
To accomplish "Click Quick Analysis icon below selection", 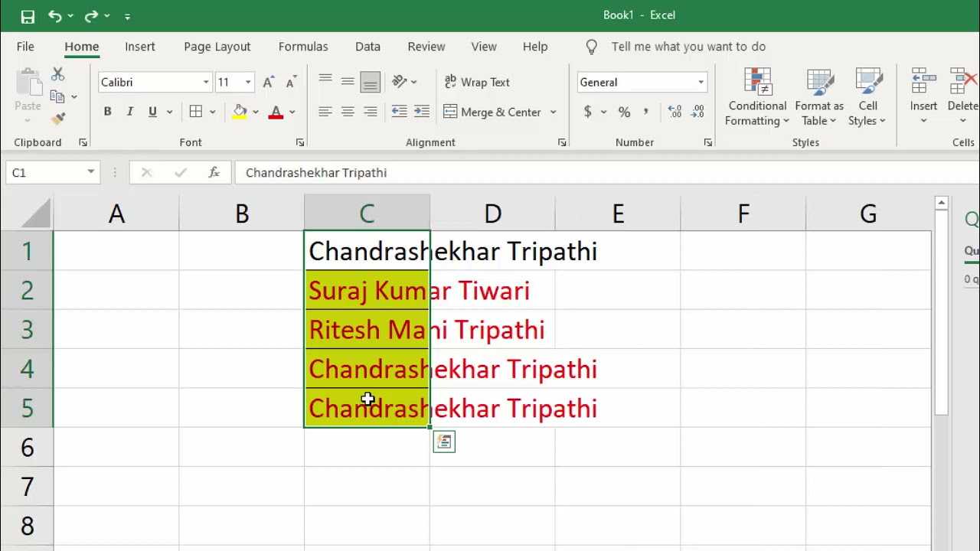I will pyautogui.click(x=444, y=442).
